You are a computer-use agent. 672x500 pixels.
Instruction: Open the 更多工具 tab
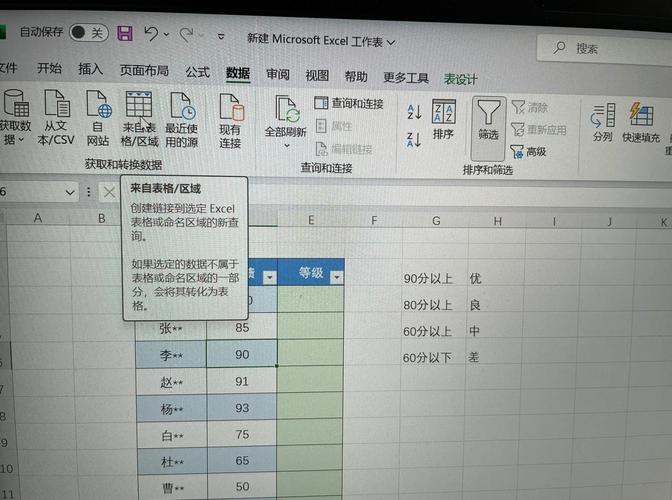(x=405, y=78)
